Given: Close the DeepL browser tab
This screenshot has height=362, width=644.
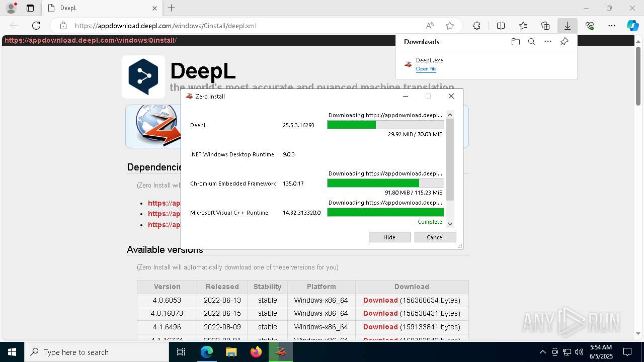Looking at the screenshot, I should tap(154, 8).
